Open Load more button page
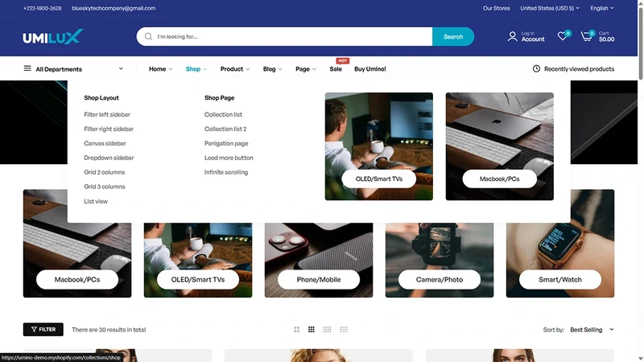This screenshot has width=644, height=362. 229,158
